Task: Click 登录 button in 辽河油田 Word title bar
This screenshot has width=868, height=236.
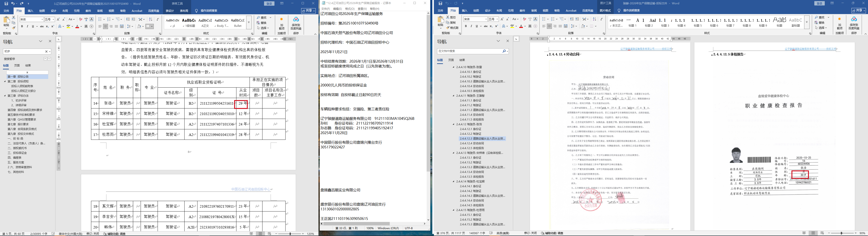Action: (x=269, y=3)
